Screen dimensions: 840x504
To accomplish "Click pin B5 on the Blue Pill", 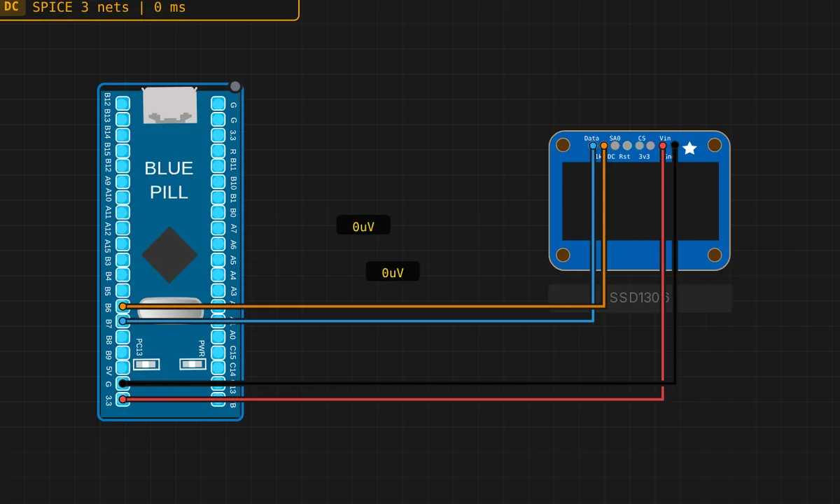I will pos(122,290).
